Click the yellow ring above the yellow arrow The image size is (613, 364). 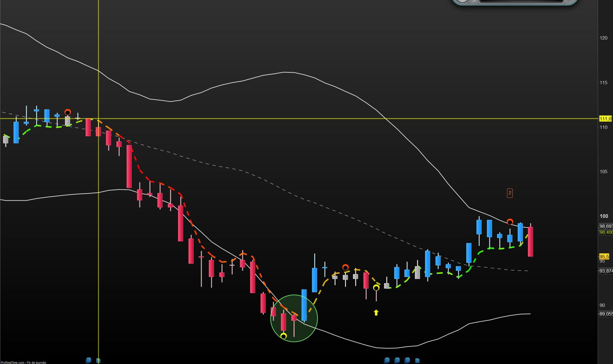[376, 288]
